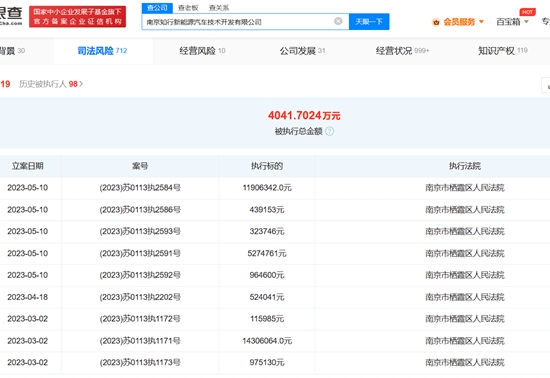Open the 经营风险 10 tab
The image size is (550, 378).
(x=202, y=51)
